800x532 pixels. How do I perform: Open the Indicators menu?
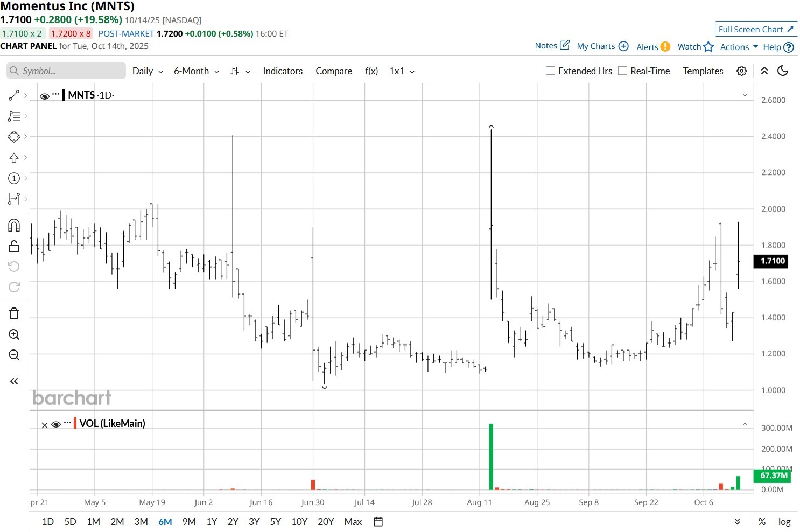pos(283,71)
